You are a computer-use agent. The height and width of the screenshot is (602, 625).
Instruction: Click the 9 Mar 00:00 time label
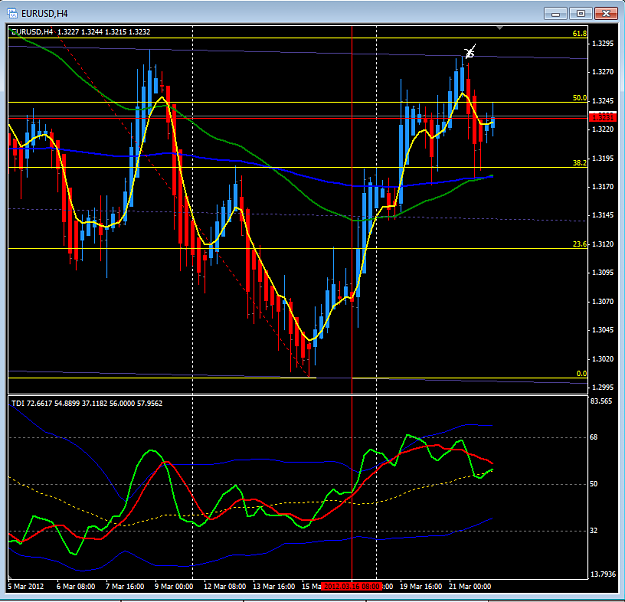(174, 586)
